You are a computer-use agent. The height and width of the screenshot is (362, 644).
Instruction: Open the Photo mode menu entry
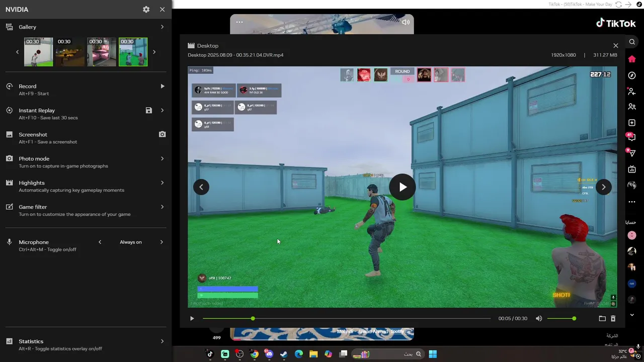pyautogui.click(x=34, y=158)
